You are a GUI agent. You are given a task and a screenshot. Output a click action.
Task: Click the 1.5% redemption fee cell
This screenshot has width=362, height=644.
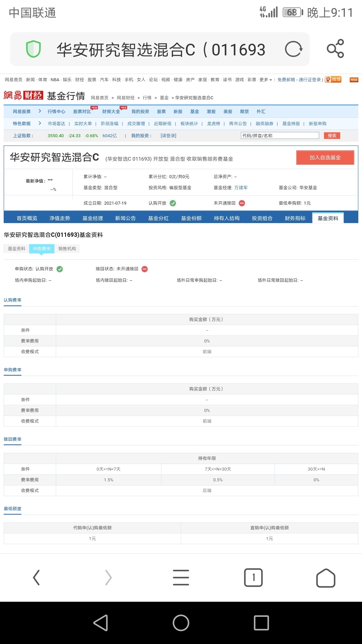point(109,480)
